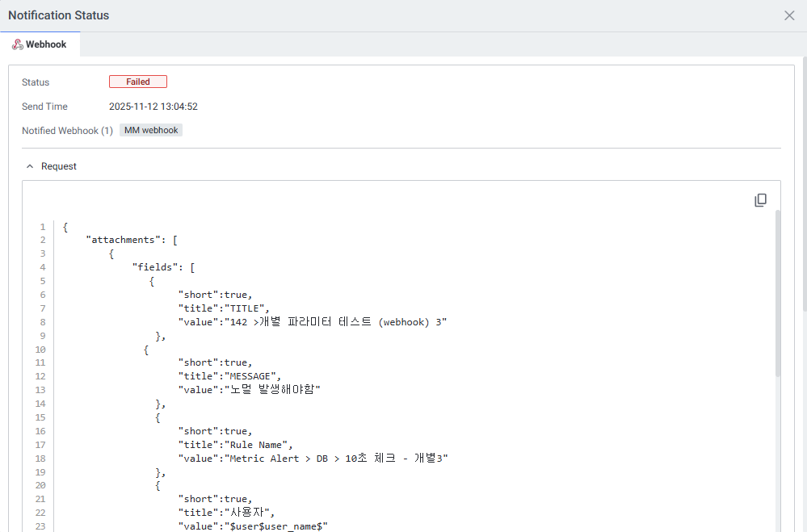The width and height of the screenshot is (807, 532).
Task: Select the MM webhook chip
Action: pos(151,130)
